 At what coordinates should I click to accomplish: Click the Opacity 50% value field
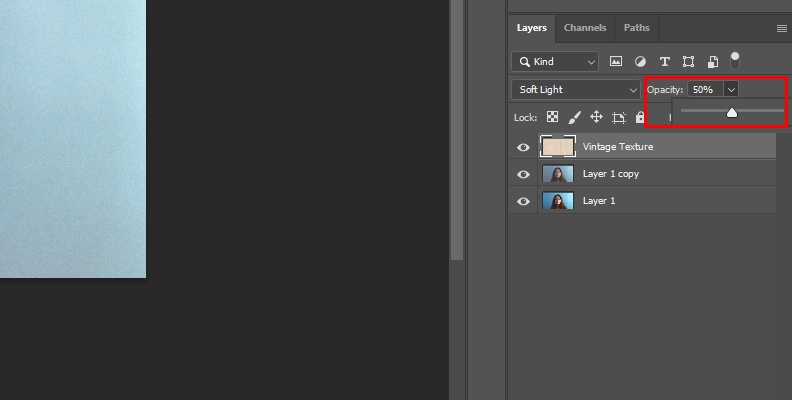705,90
